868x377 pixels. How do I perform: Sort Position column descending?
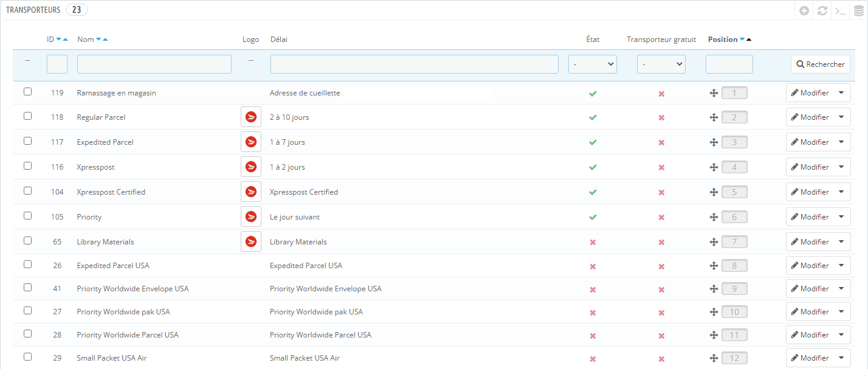[742, 40]
